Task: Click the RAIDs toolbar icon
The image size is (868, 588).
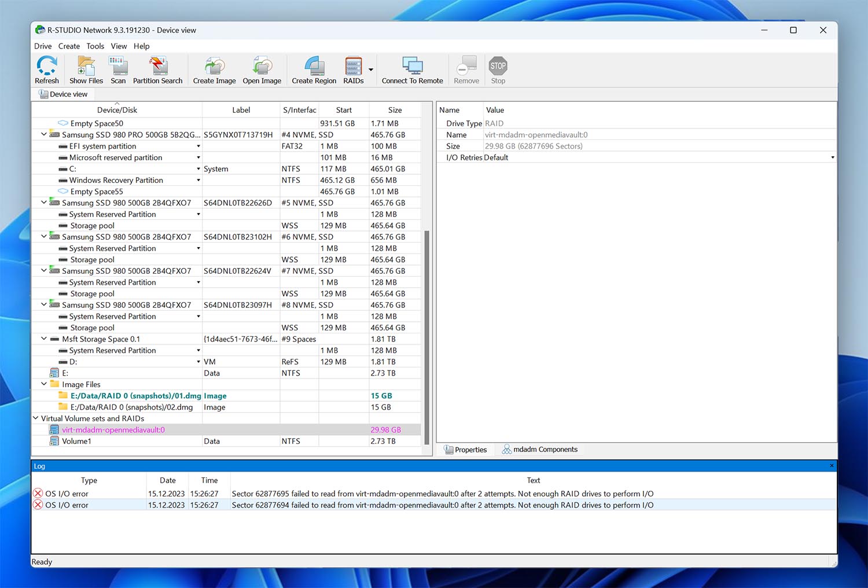Action: [353, 71]
